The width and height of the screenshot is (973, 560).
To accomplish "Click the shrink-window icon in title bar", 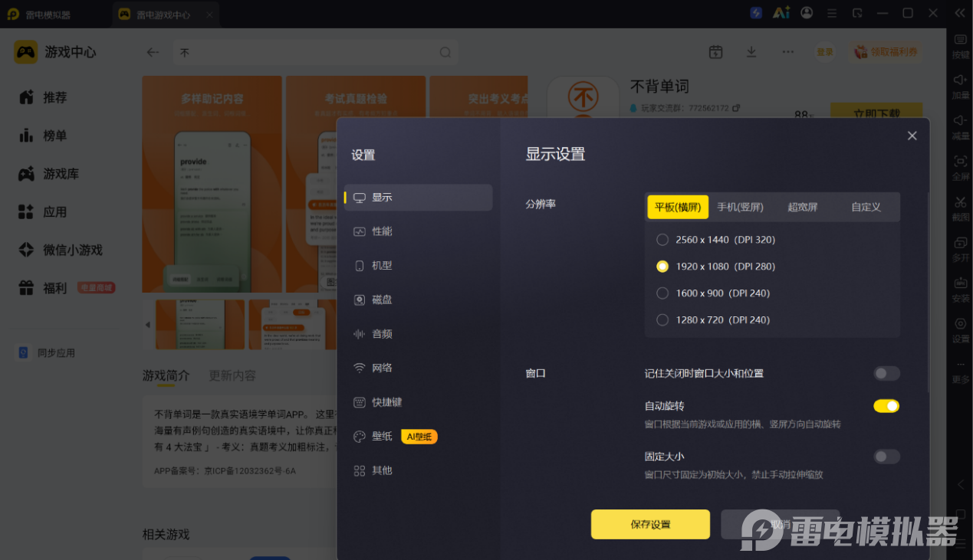I will [x=858, y=13].
